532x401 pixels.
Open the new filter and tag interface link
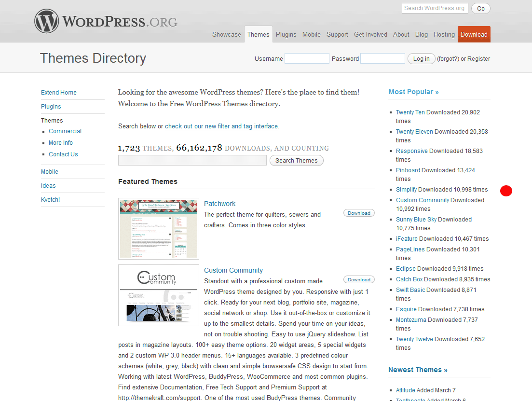[x=221, y=126]
